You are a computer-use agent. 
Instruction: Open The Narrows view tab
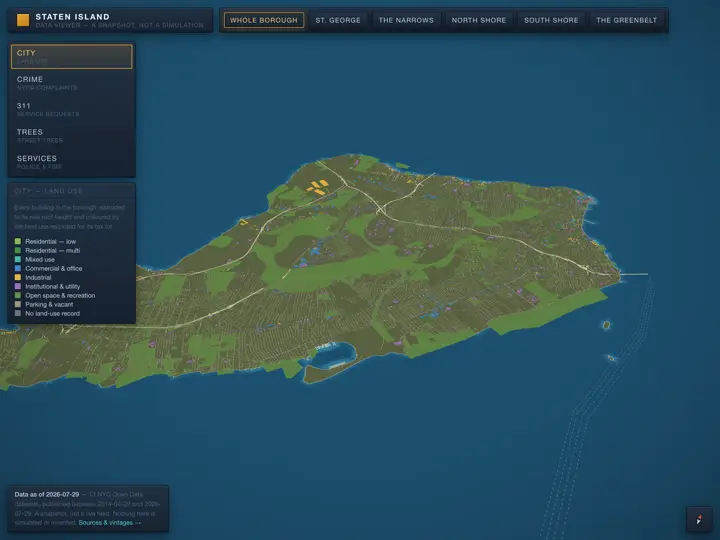(406, 20)
